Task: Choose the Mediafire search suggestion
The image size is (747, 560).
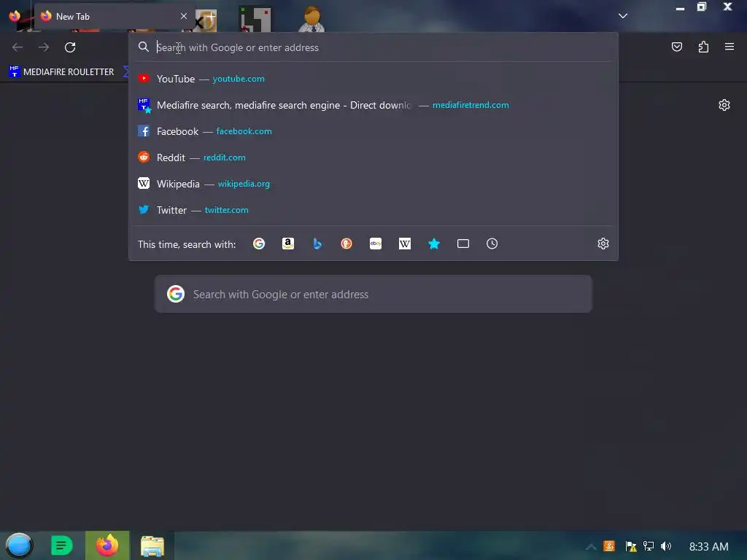Action: click(373, 105)
